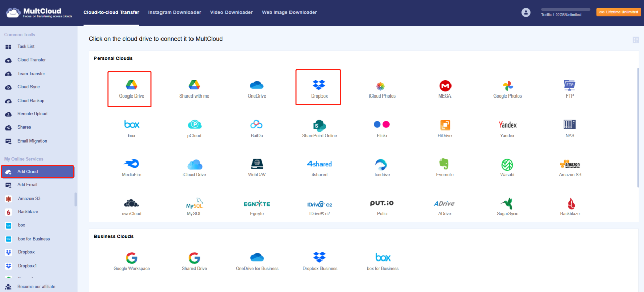The image size is (644, 292).
Task: Open Web Image Downloader tab
Action: pyautogui.click(x=289, y=12)
